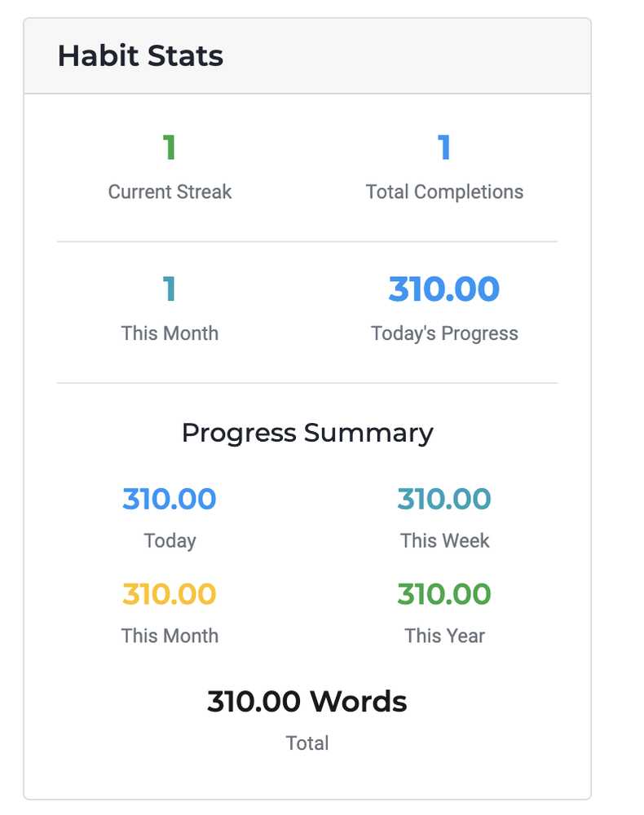The image size is (644, 815).
Task: Click the This Month label under the teal 1
Action: (170, 333)
